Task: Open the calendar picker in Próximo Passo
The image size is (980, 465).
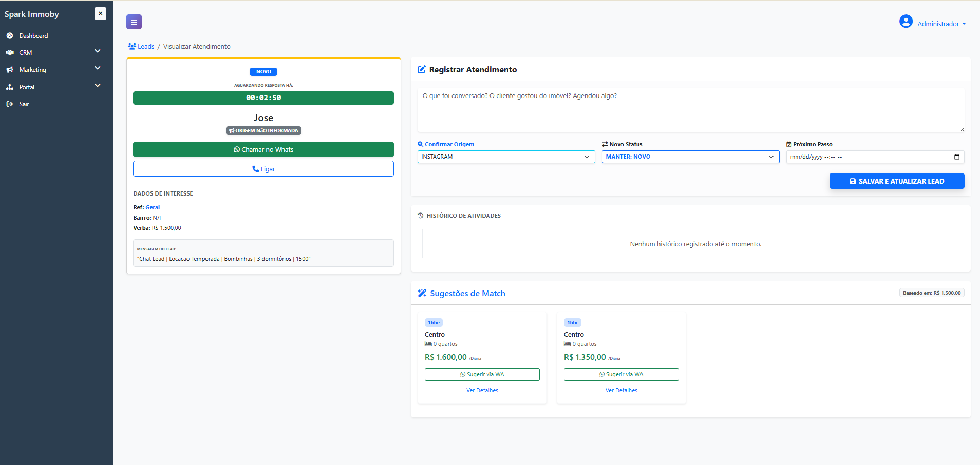Action: [956, 157]
